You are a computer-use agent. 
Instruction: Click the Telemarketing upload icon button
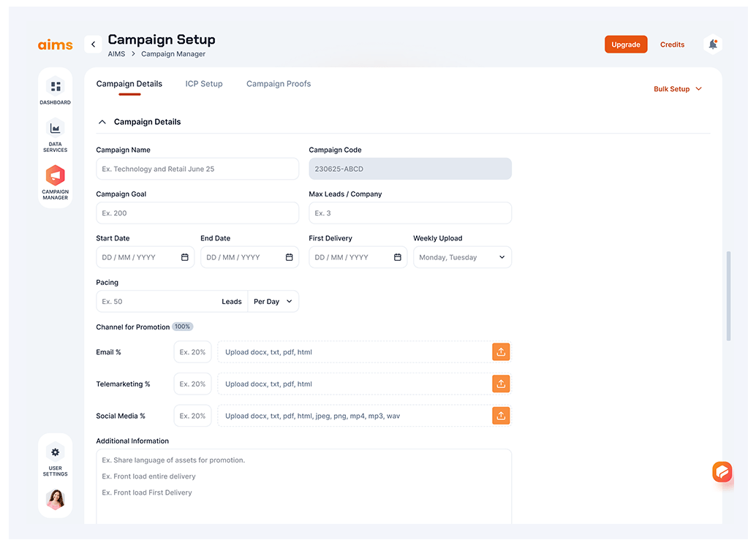(501, 384)
